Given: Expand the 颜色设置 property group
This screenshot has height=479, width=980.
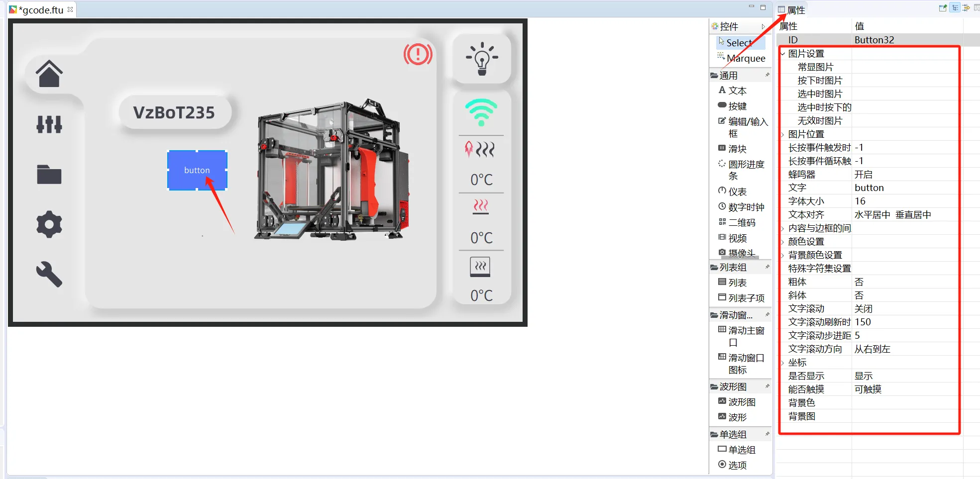Looking at the screenshot, I should (783, 242).
